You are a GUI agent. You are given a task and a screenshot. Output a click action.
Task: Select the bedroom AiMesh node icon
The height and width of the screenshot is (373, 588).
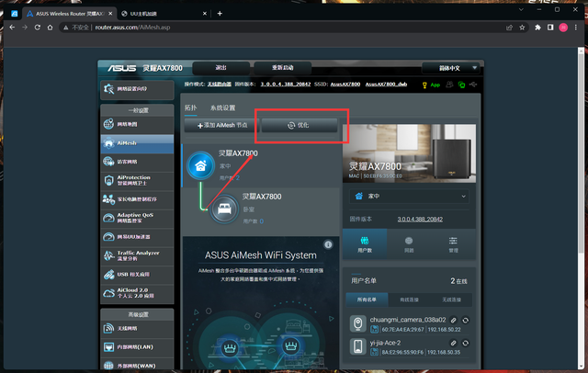(222, 209)
